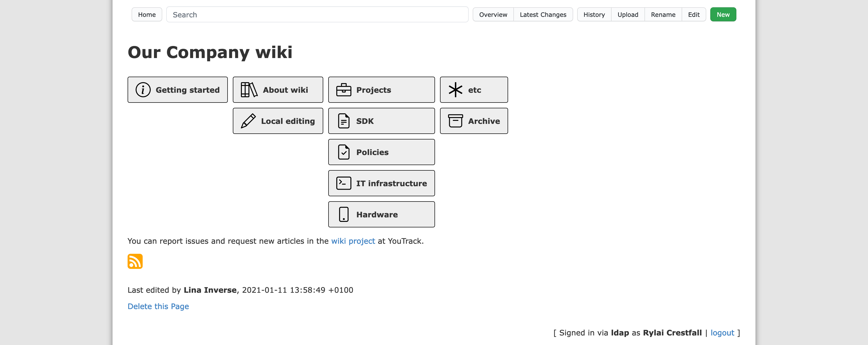Image resolution: width=868 pixels, height=345 pixels.
Task: Click the History menu item
Action: pos(593,14)
